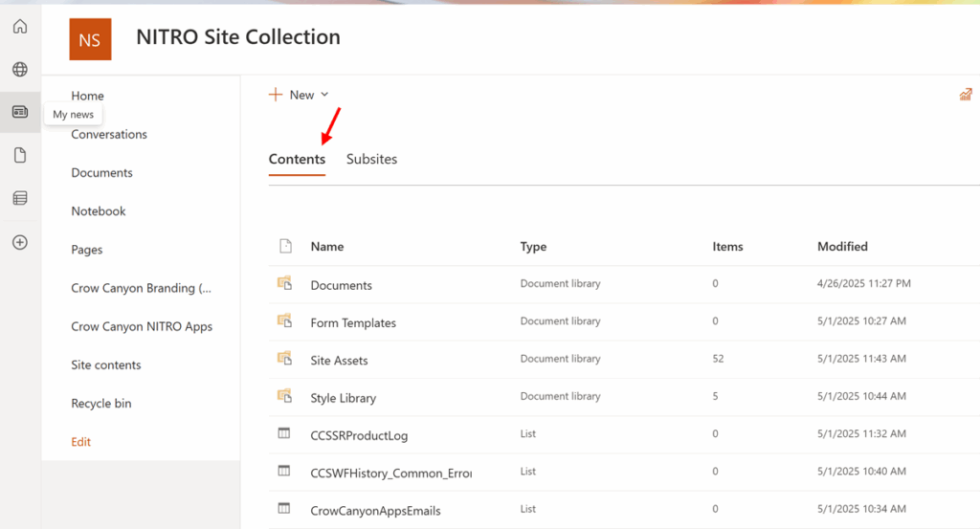
Task: Open the CCSSRProductLog list
Action: tap(360, 435)
